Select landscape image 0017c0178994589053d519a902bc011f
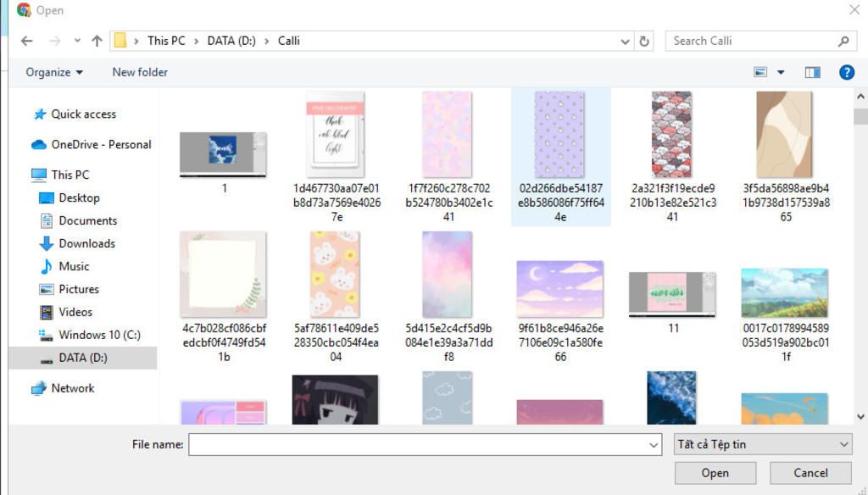868x495 pixels. [786, 315]
